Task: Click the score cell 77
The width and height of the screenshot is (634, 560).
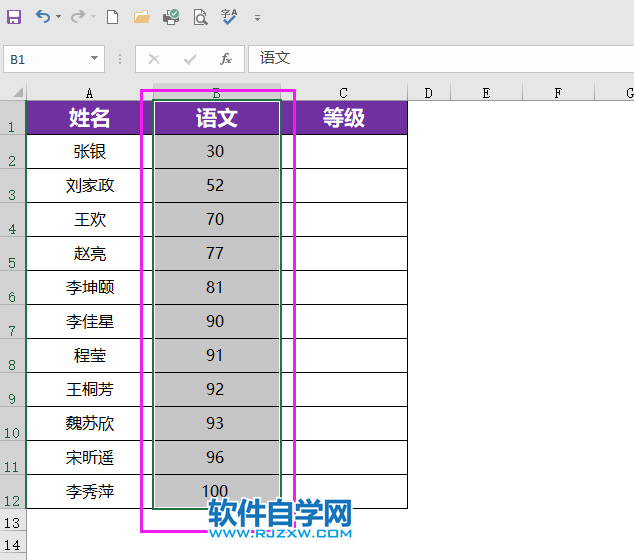Action: tap(217, 254)
